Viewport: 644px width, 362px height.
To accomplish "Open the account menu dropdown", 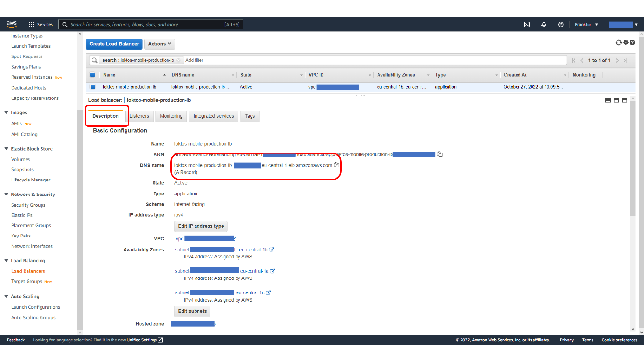I will pyautogui.click(x=623, y=24).
